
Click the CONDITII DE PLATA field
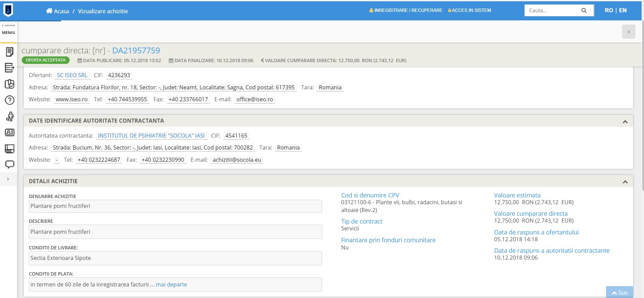point(176,284)
